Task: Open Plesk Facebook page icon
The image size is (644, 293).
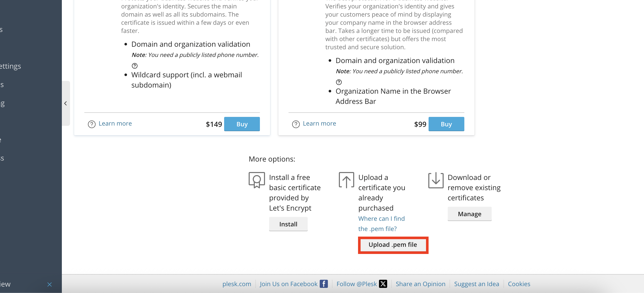Action: coord(324,284)
